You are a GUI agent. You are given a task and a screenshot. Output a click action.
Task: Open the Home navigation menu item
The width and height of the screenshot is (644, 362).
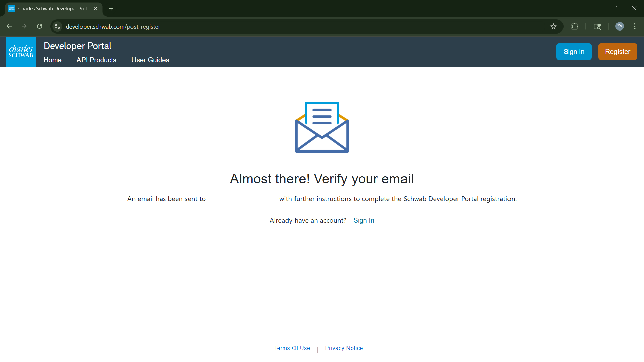[52, 60]
